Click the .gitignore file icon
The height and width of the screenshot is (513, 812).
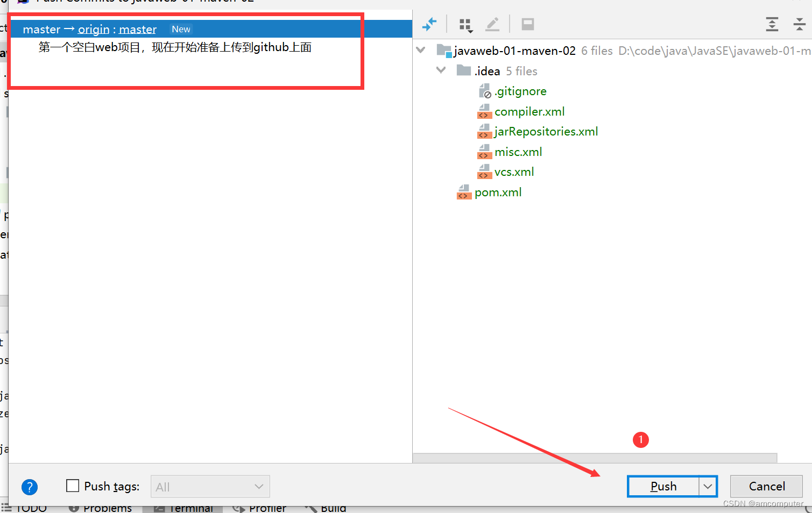pyautogui.click(x=485, y=91)
